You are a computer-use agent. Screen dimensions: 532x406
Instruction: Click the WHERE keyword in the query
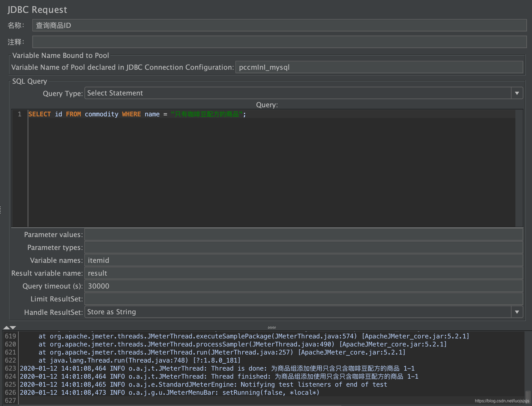tap(131, 114)
